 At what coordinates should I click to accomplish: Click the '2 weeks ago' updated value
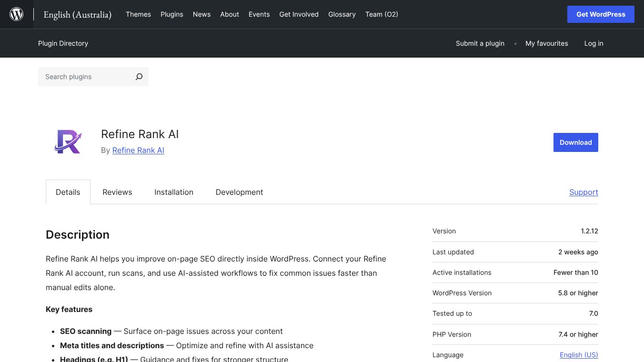(578, 252)
